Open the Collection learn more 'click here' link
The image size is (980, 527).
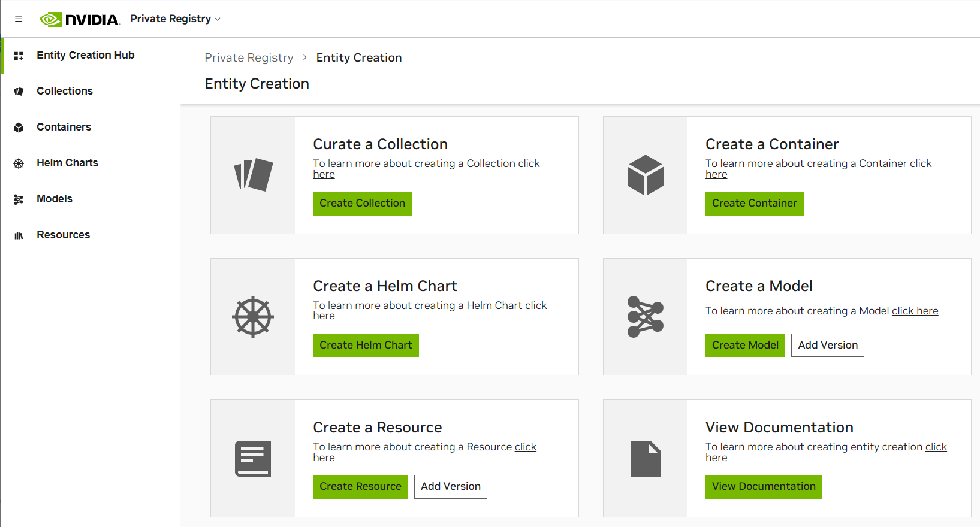[x=529, y=163]
